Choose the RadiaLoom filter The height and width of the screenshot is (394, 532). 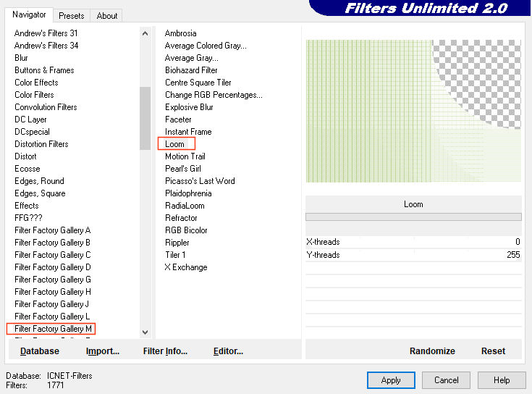pyautogui.click(x=185, y=206)
